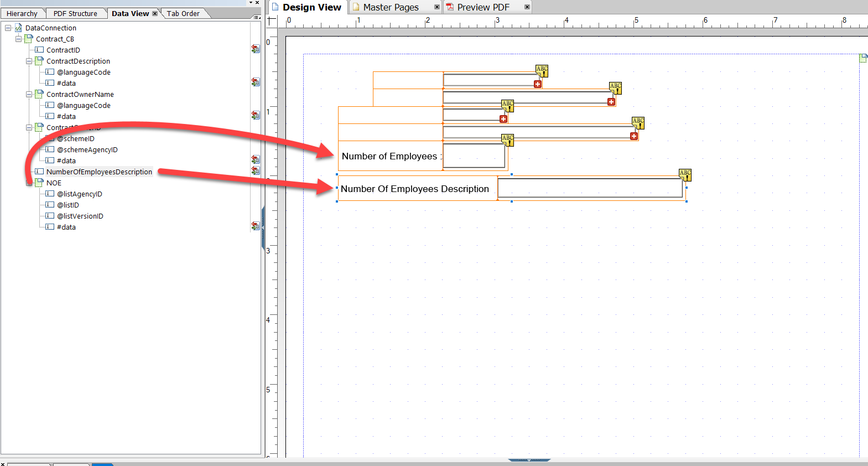Select the NumberOfEmployeesDescription tree row
This screenshot has height=466, width=868.
click(x=99, y=172)
